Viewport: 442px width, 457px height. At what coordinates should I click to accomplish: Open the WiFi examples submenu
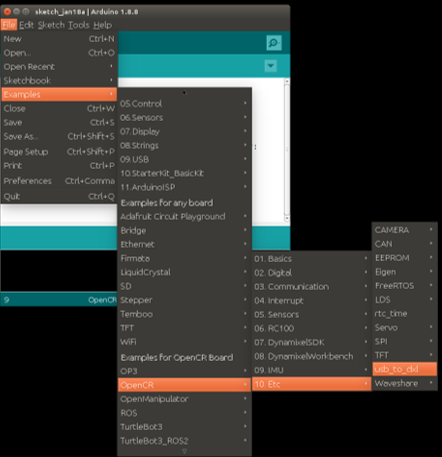[185, 342]
